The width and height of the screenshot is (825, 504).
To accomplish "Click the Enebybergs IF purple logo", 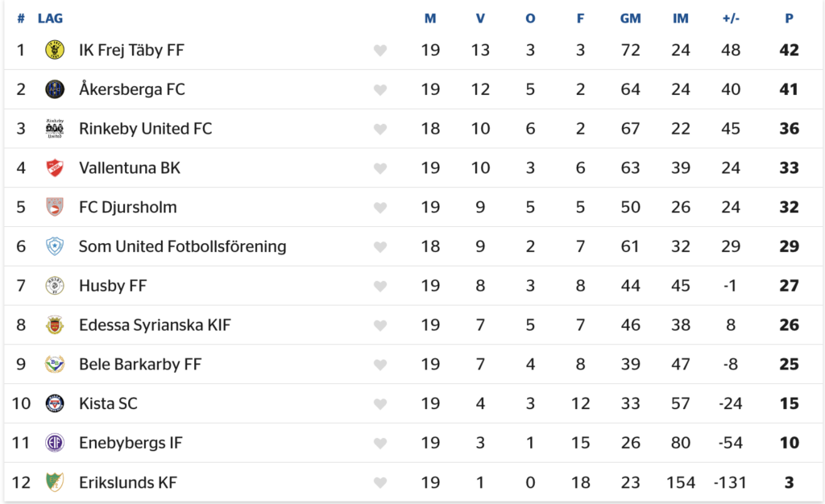I will pos(55,443).
